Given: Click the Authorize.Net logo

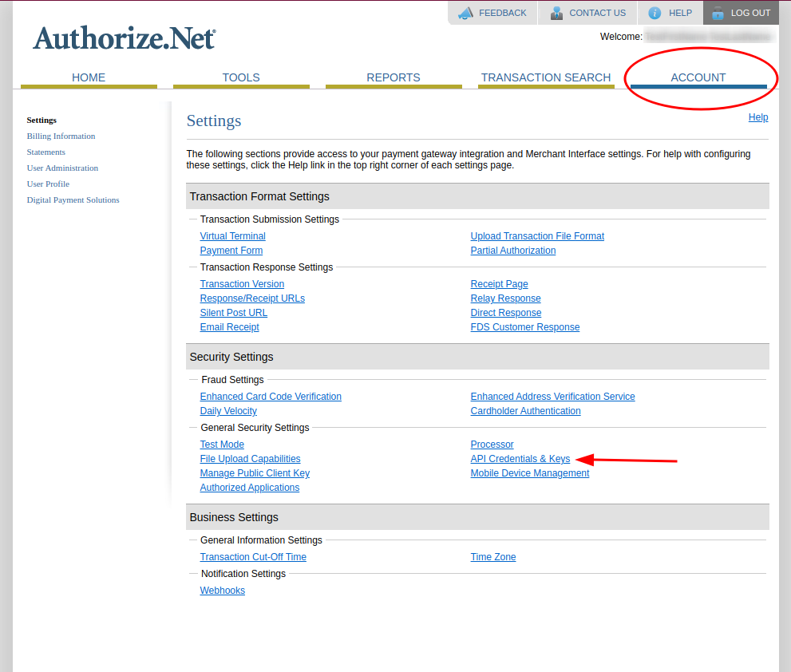Looking at the screenshot, I should coord(124,38).
